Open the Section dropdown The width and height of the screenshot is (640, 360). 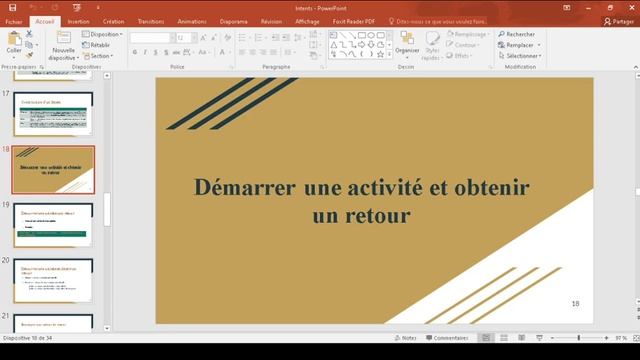pos(98,56)
